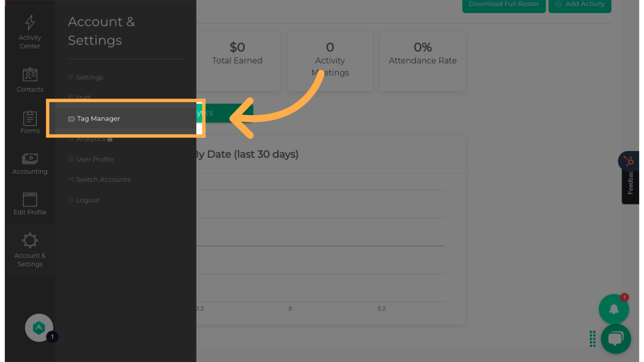Image resolution: width=644 pixels, height=362 pixels.
Task: Click the 0% Attendance Rate card
Action: (x=423, y=61)
